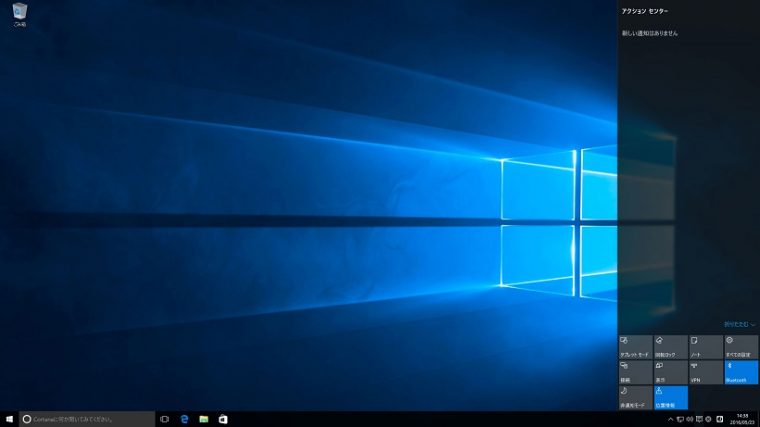Open the Recycle Bin desktop icon
Viewport: 760px width, 427px height.
(x=20, y=15)
